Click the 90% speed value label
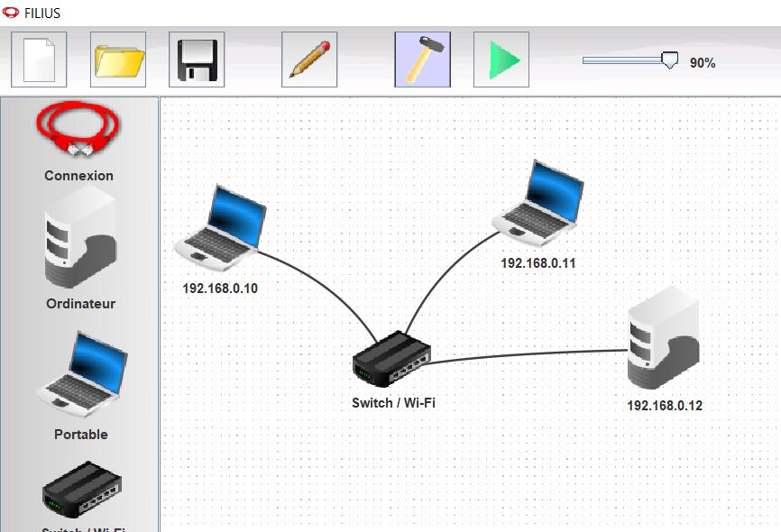This screenshot has width=781, height=532. [x=703, y=63]
